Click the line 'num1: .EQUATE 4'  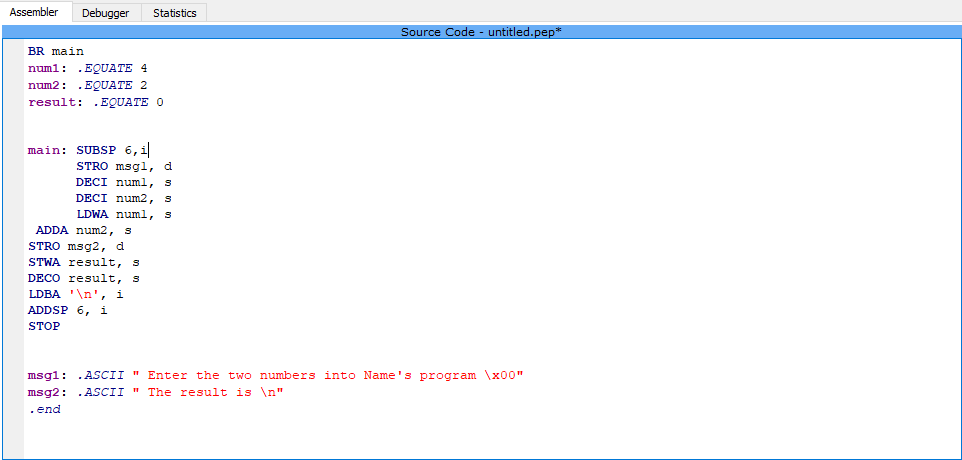click(x=88, y=68)
